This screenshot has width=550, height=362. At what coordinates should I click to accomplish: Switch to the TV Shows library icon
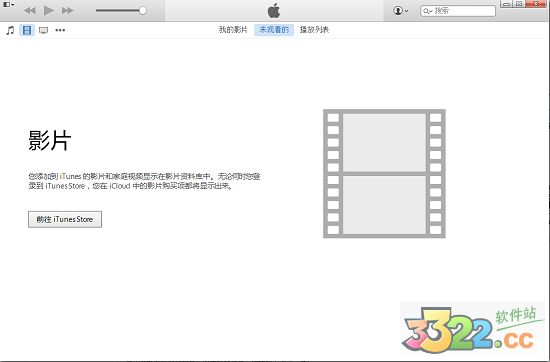click(x=43, y=30)
